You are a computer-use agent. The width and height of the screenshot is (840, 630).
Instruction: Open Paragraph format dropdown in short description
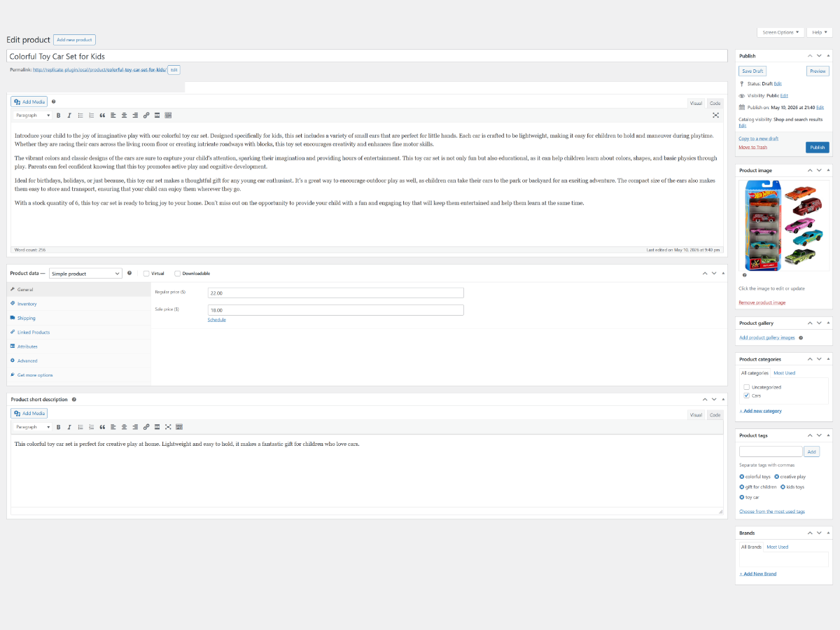click(33, 426)
